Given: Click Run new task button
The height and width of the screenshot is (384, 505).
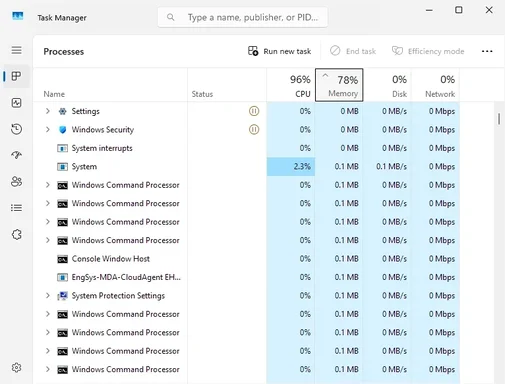Looking at the screenshot, I should (279, 51).
